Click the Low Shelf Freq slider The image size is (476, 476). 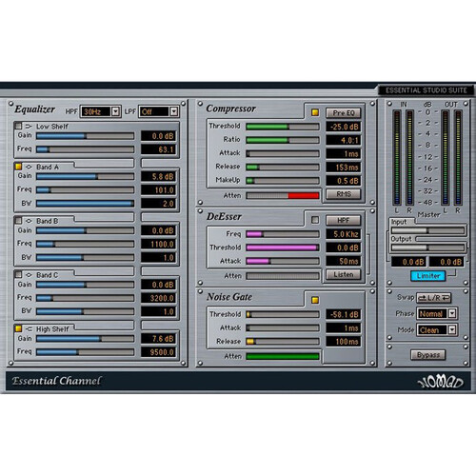point(85,149)
